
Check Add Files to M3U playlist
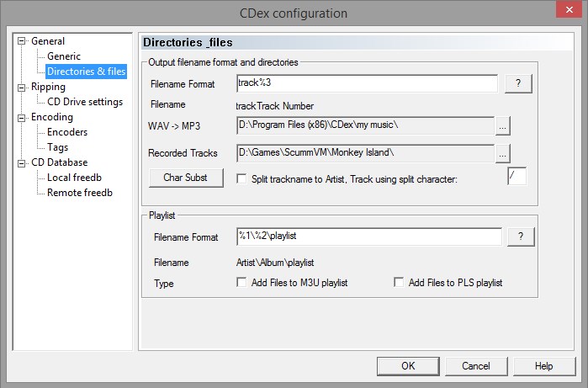(x=242, y=283)
